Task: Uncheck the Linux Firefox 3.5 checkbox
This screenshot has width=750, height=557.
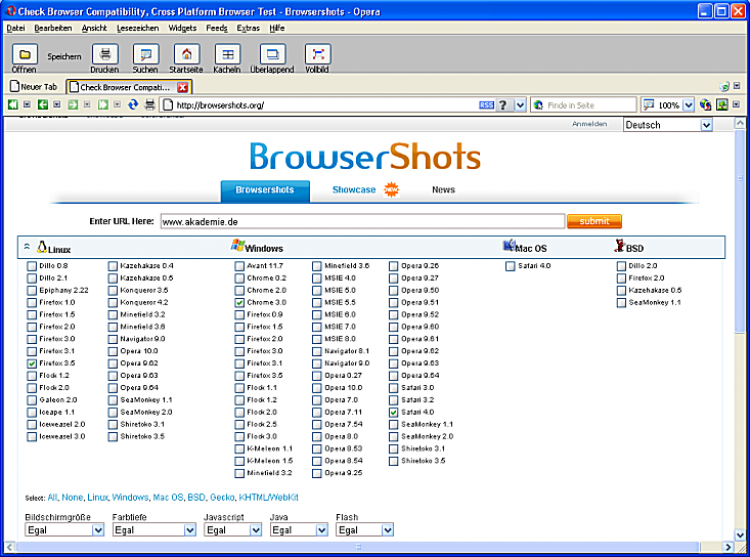Action: [x=32, y=363]
